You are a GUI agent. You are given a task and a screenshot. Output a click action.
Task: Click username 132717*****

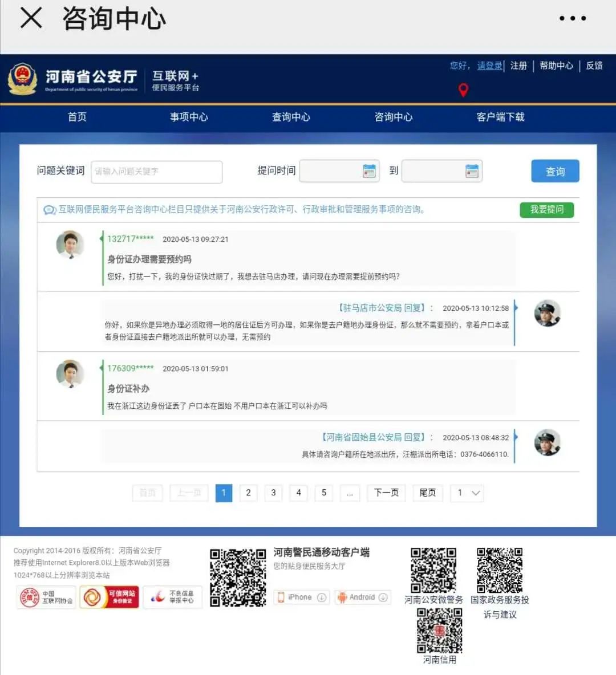pyautogui.click(x=131, y=239)
